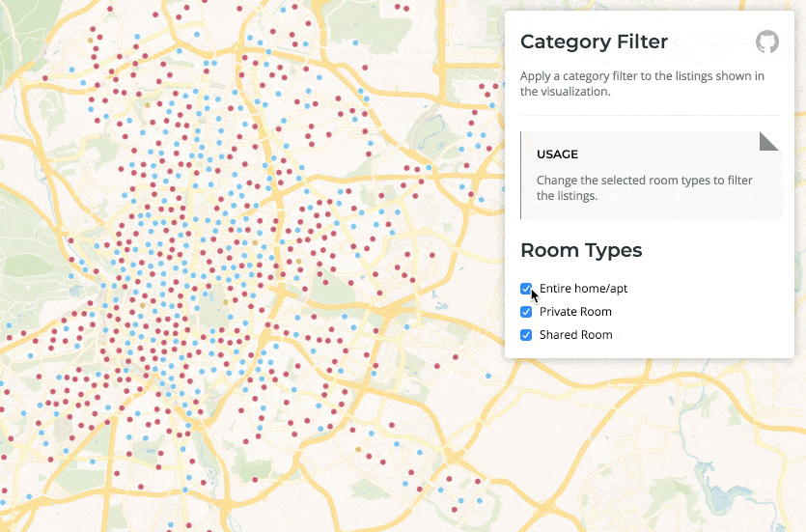Screen dimensions: 806x532
Task: Click the 'Apply a category filter' description
Action: pos(642,83)
